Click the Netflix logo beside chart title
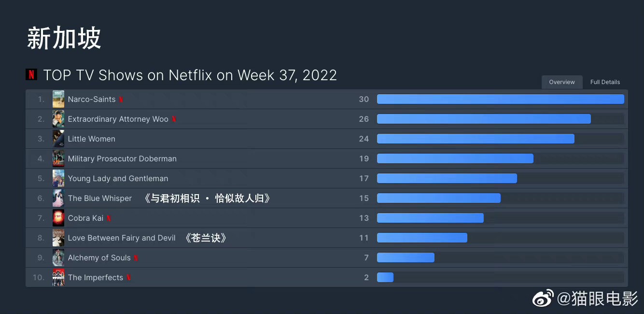Image resolution: width=644 pixels, height=314 pixels. pyautogui.click(x=31, y=75)
